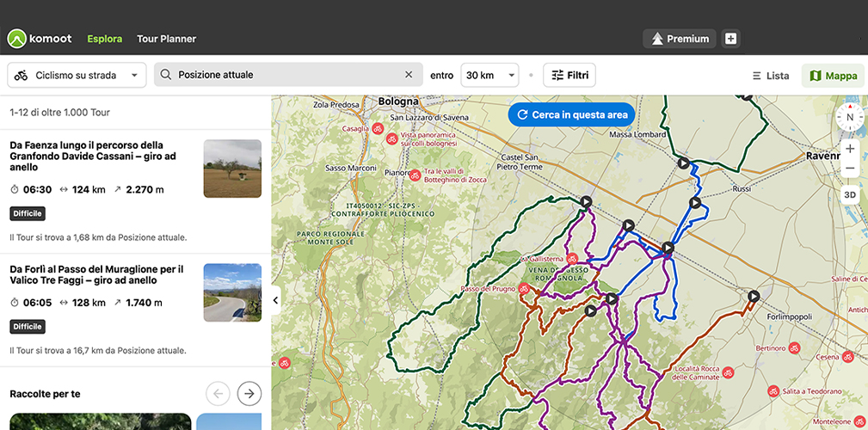The width and height of the screenshot is (868, 430).
Task: Open the Ciclismo su strada sport dropdown
Action: tap(77, 76)
